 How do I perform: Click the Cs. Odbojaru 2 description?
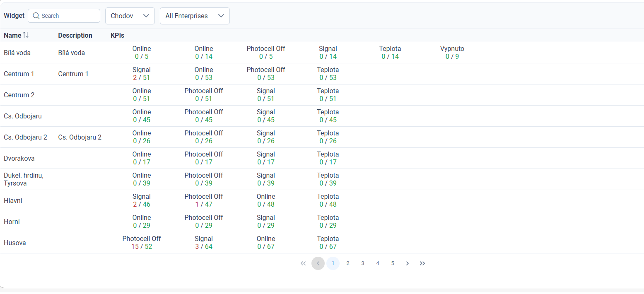80,137
